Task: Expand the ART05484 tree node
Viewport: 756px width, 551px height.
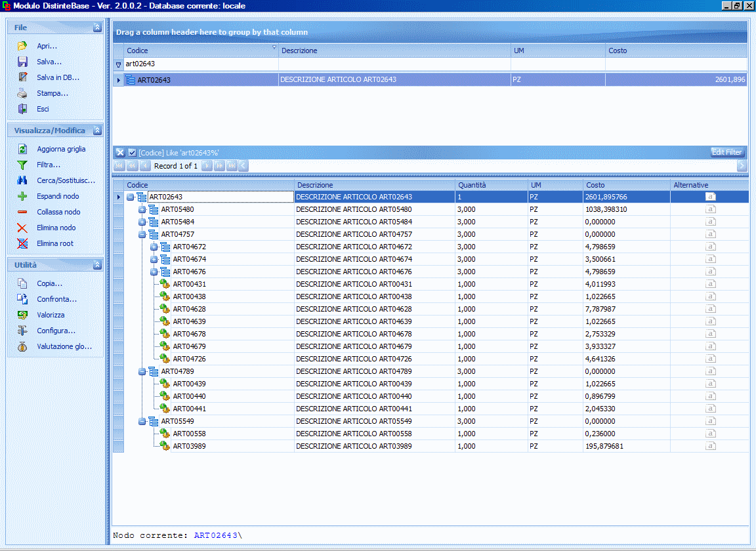Action: pyautogui.click(x=142, y=222)
